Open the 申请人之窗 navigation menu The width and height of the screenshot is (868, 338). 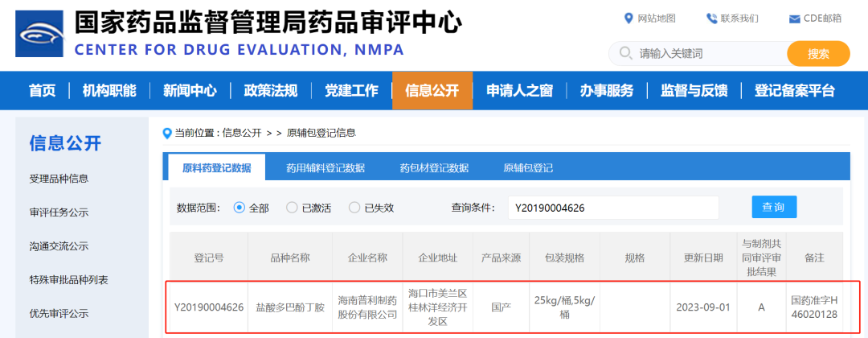pyautogui.click(x=519, y=90)
